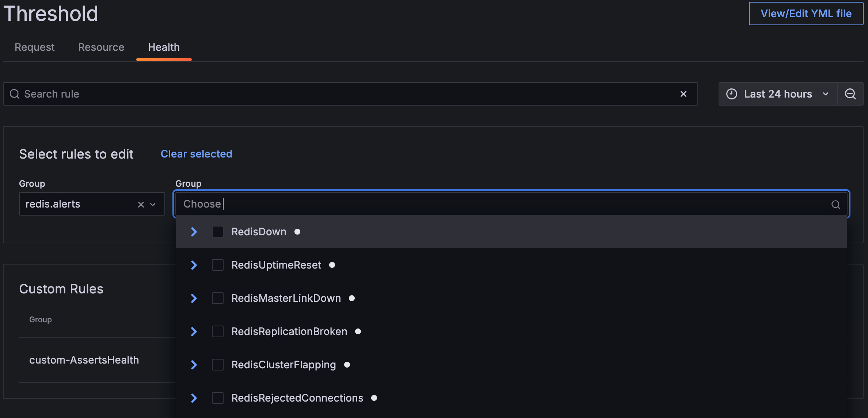Expand the RedisMasterLinkDown rule entry
Viewport: 868px width, 418px height.
[x=193, y=298]
